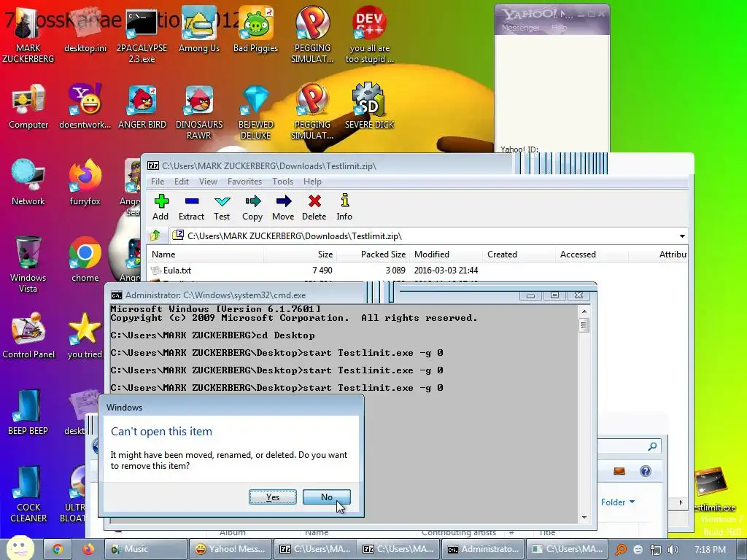Select the COCK CLEANER desktop icon
The width and height of the screenshot is (747, 560).
click(x=28, y=494)
